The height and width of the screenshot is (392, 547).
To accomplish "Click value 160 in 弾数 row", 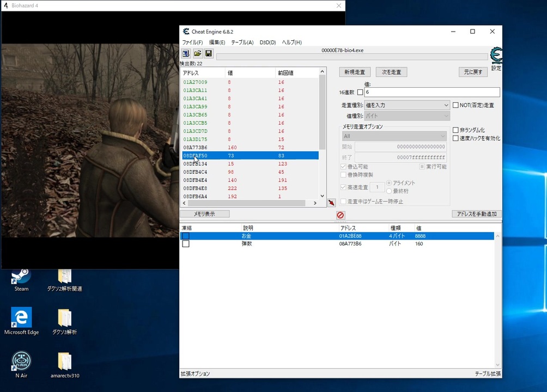I will 419,244.
